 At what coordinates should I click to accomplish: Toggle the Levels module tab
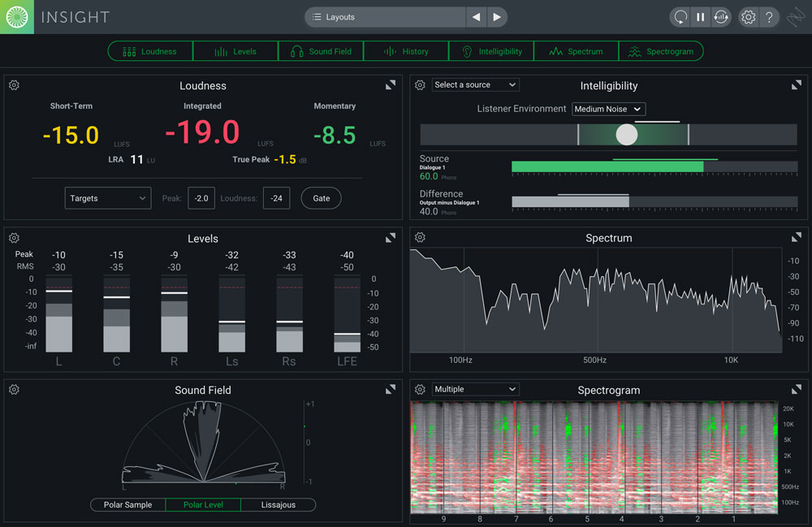coord(235,51)
